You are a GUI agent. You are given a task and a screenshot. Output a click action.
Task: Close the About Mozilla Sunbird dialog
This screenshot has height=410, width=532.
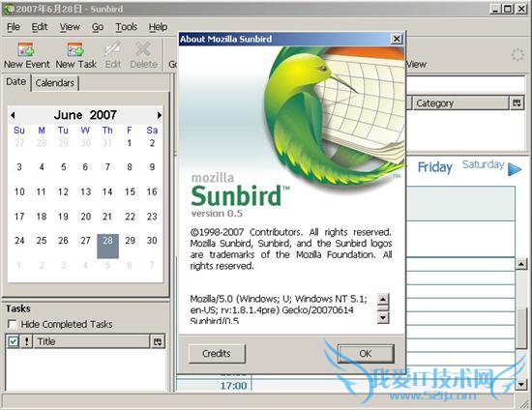[x=397, y=39]
